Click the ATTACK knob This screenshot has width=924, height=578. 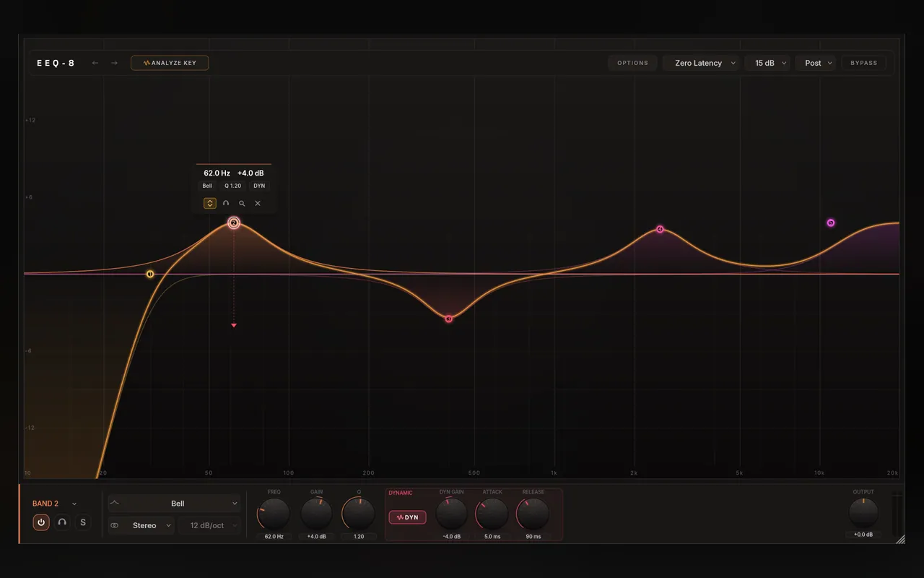(492, 514)
